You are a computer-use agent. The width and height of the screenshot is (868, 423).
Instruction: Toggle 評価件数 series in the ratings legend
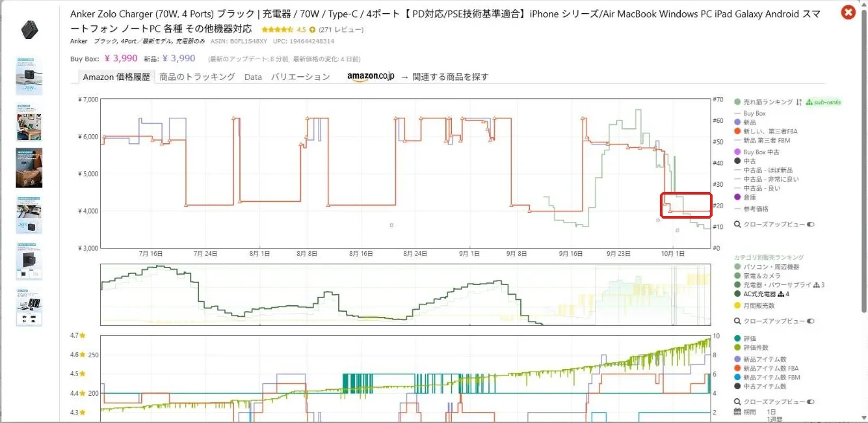(752, 348)
